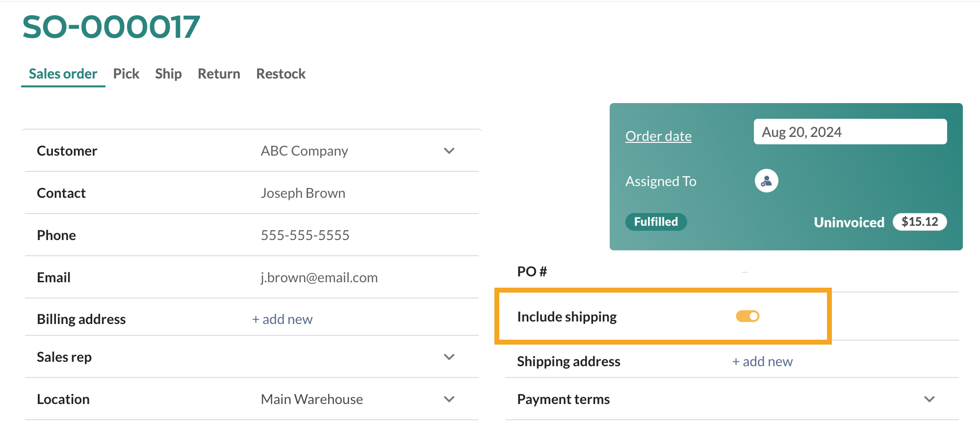Click the Fulfilled status badge
This screenshot has width=980, height=431.
656,222
